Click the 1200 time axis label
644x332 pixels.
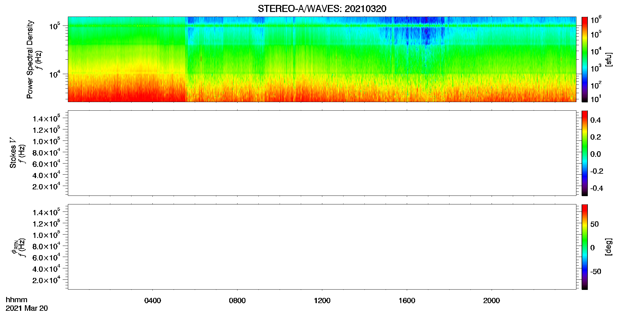322,301
